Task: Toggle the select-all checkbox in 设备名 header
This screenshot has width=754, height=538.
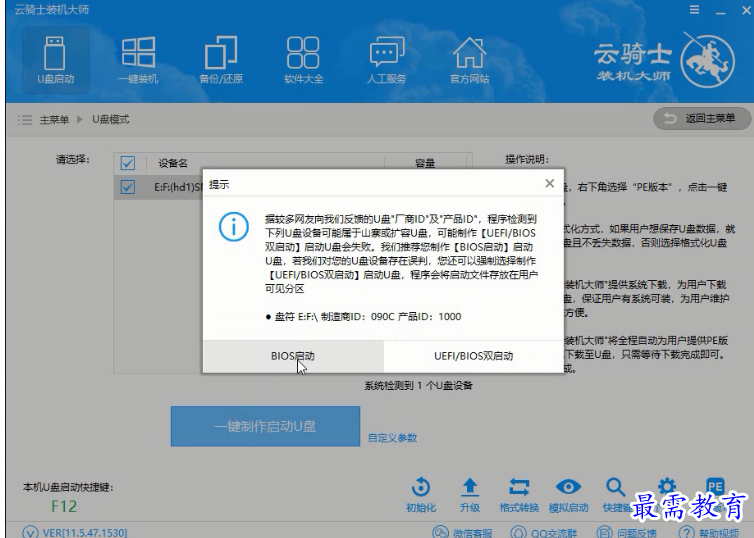Action: (127, 163)
